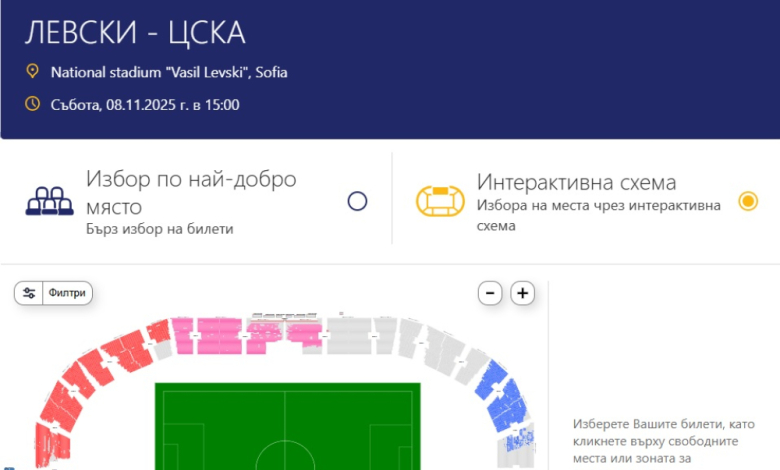Click the filter sliders icon
Image resolution: width=780 pixels, height=470 pixels.
(x=29, y=293)
